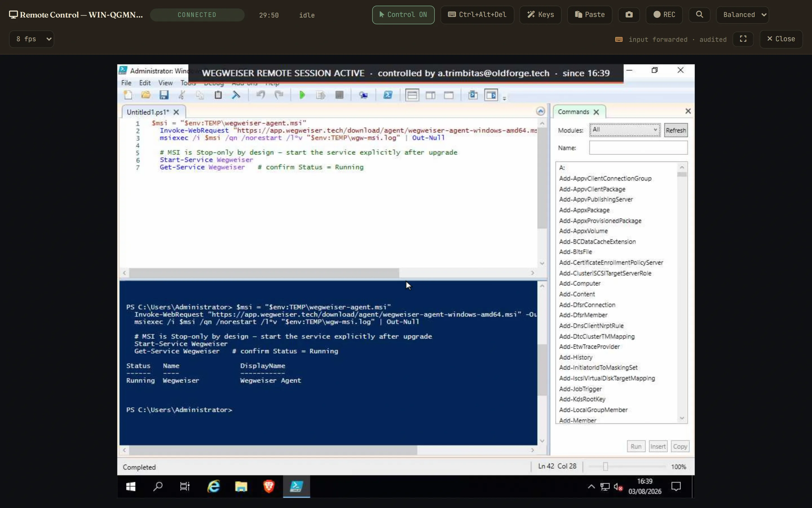
Task: Click the zoom slider in status bar
Action: click(x=605, y=466)
